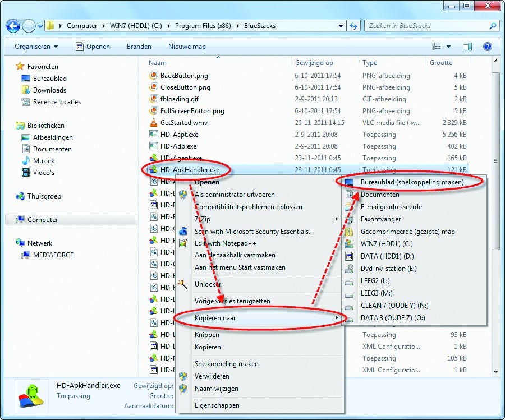Click the Back navigation arrow
This screenshot has height=420, width=505.
click(x=13, y=26)
